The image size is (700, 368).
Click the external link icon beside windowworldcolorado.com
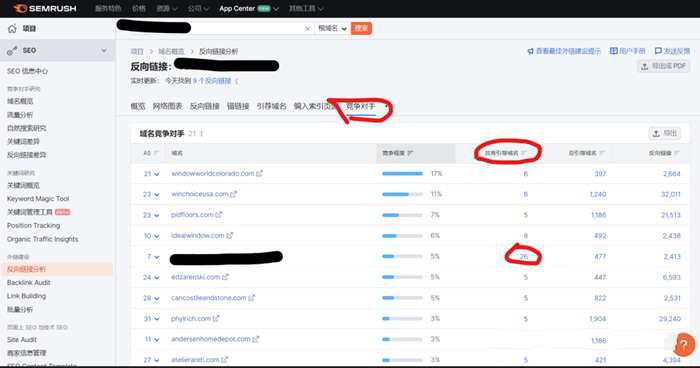pos(259,173)
